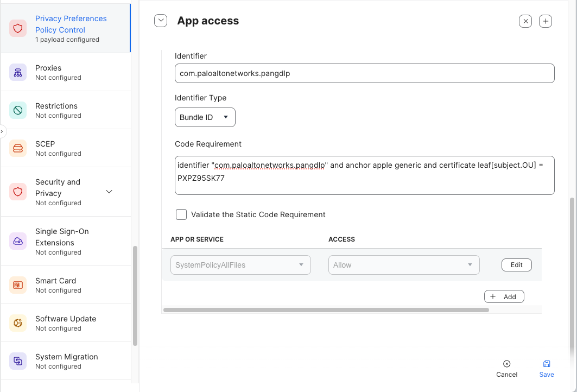Collapse the App access section chevron
Image resolution: width=577 pixels, height=392 pixels.
click(x=161, y=21)
